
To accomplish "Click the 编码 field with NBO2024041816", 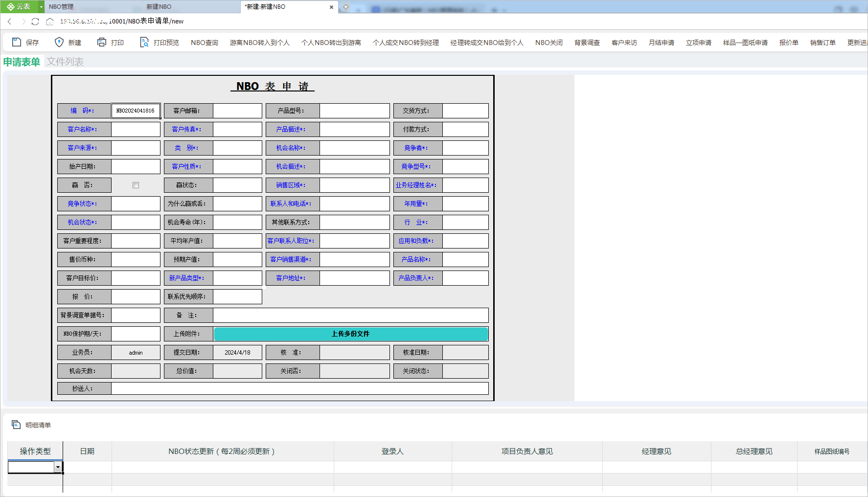I will (x=136, y=111).
